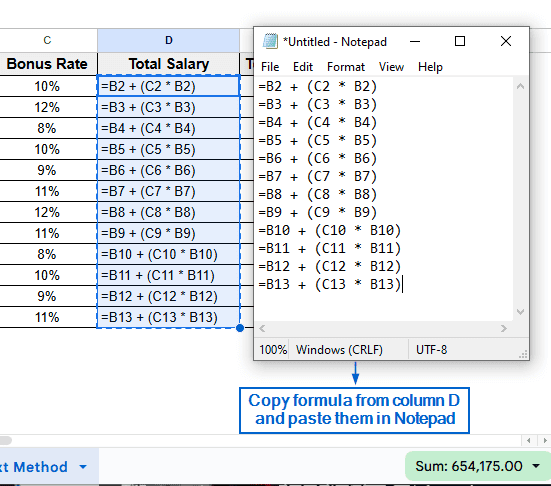Open Notepad's Edit menu

pyautogui.click(x=303, y=67)
